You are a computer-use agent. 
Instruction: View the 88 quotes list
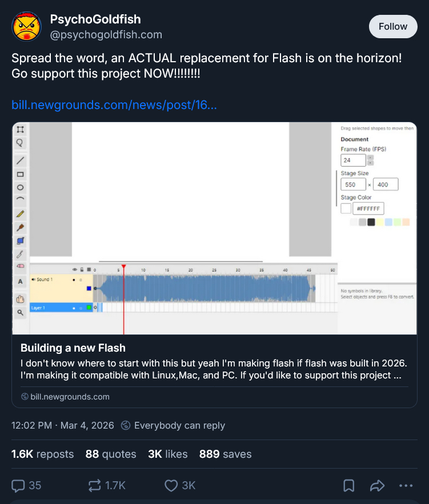(x=111, y=454)
